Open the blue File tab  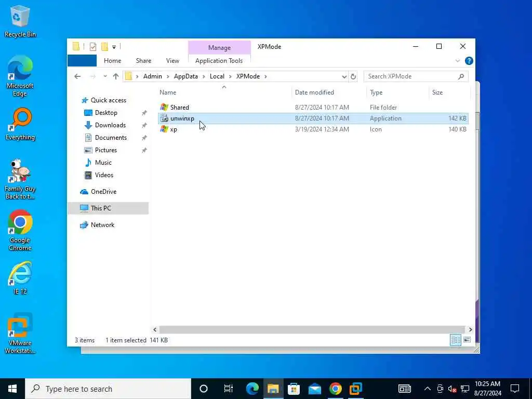82,61
